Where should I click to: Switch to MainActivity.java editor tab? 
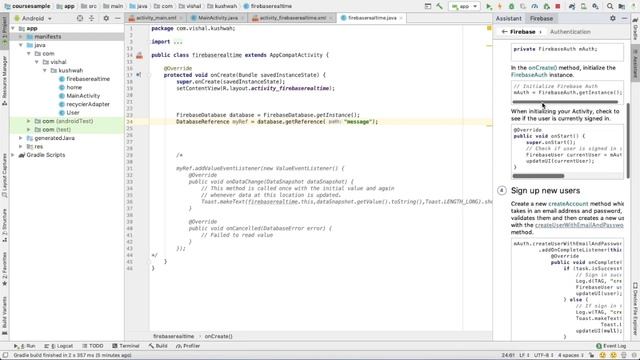[217, 18]
